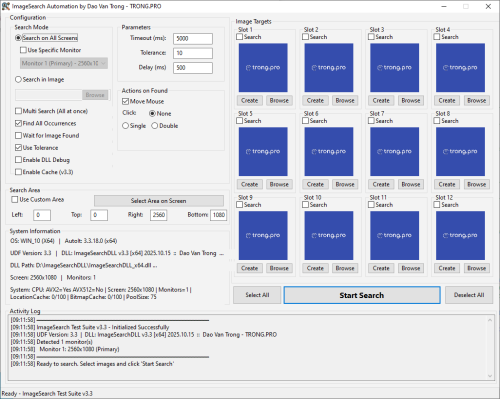Click Browse button for Slot 6

pyautogui.click(x=345, y=185)
